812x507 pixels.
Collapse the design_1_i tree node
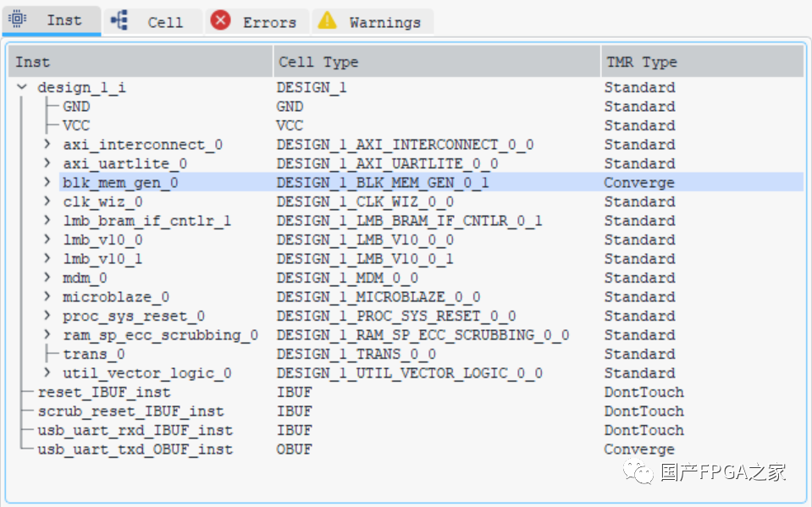pyautogui.click(x=22, y=87)
